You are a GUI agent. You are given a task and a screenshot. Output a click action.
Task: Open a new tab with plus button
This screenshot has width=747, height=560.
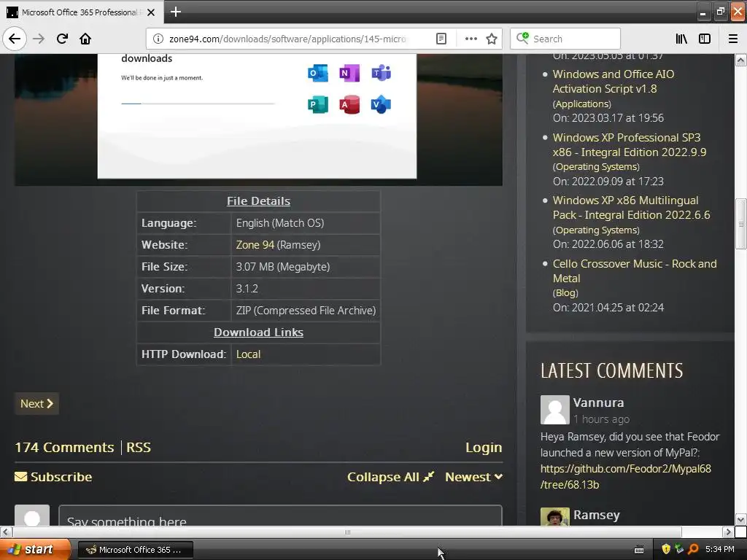pos(175,12)
